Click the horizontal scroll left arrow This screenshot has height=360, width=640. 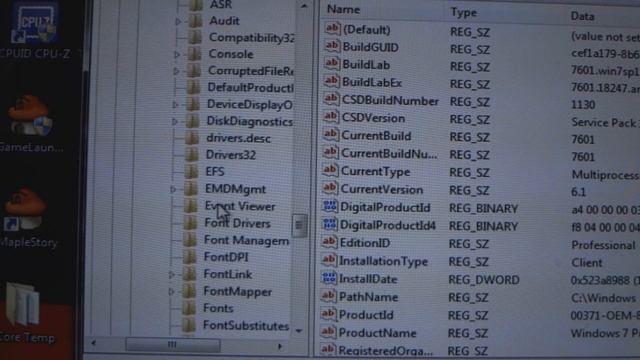94,344
